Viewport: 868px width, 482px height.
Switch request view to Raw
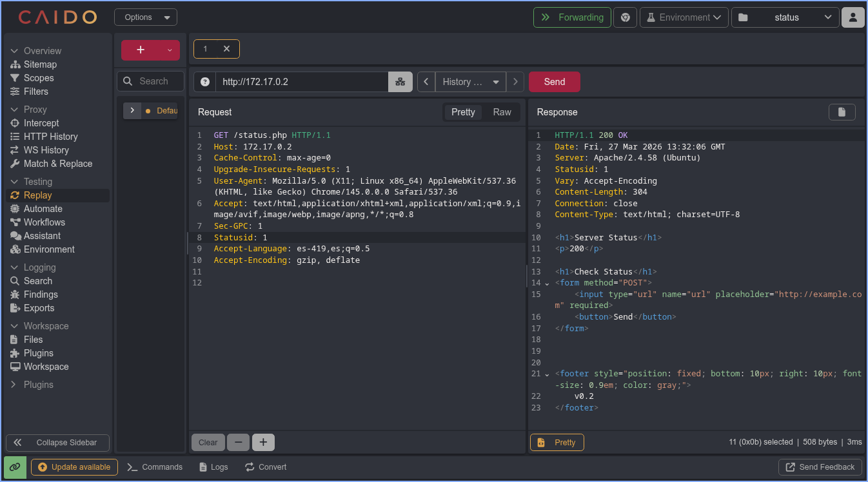point(502,112)
